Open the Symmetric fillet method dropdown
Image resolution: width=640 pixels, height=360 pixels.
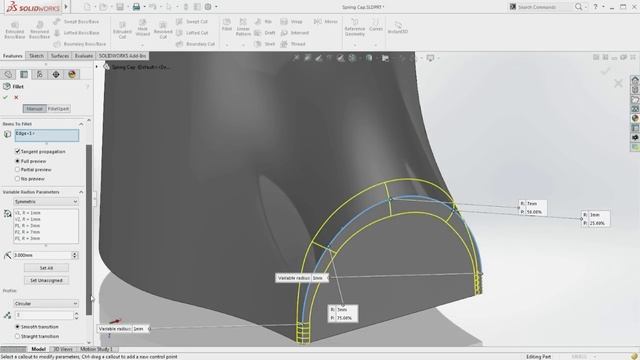click(46, 202)
